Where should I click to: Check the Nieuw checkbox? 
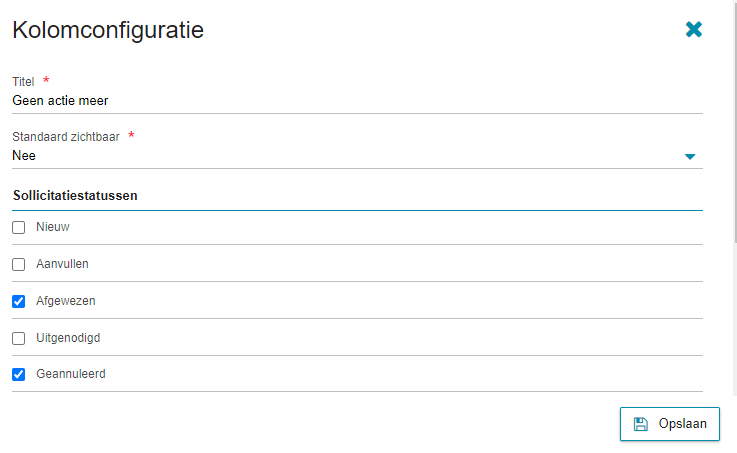(19, 227)
